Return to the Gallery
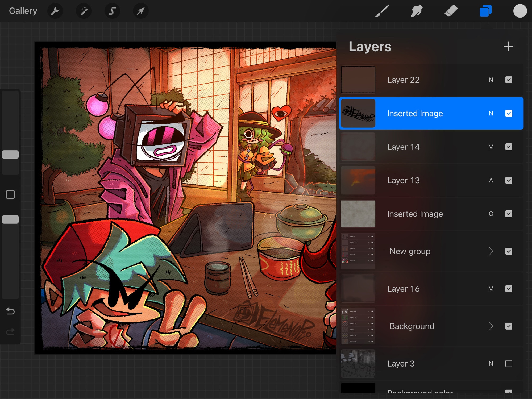The width and height of the screenshot is (532, 399). coord(23,11)
